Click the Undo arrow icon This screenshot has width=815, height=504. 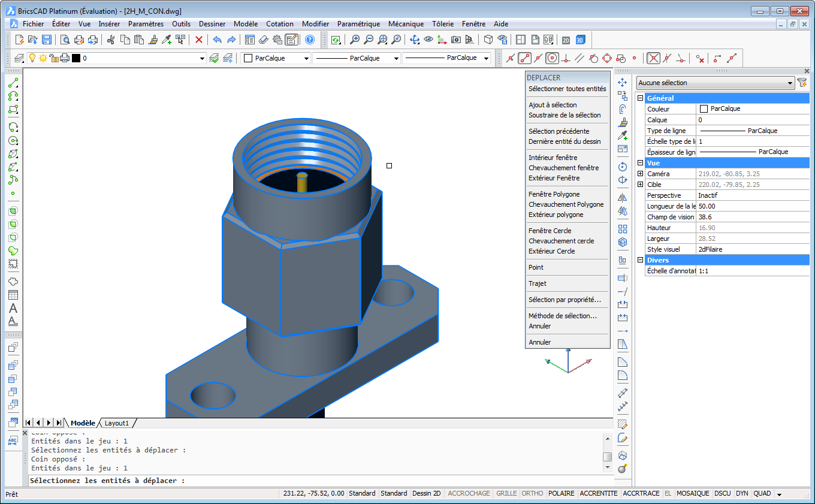[x=217, y=40]
